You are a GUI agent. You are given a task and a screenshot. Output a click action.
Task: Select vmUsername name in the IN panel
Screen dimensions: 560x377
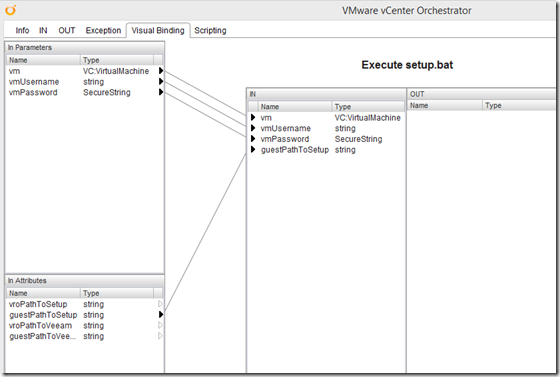coord(286,128)
